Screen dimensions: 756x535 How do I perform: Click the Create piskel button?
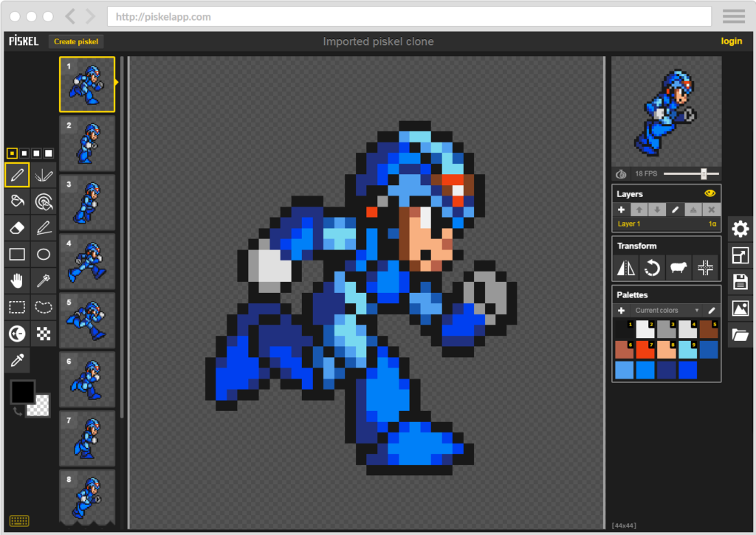coord(75,41)
